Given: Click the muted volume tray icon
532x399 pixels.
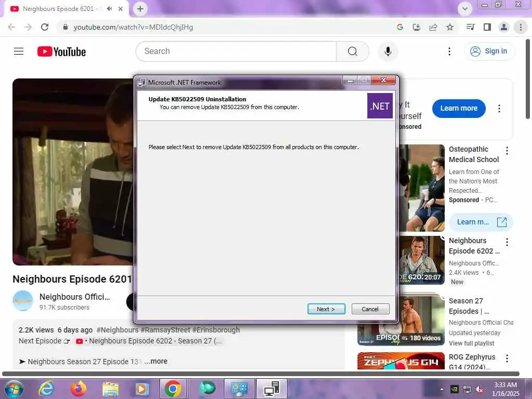Looking at the screenshot, I should 480,390.
